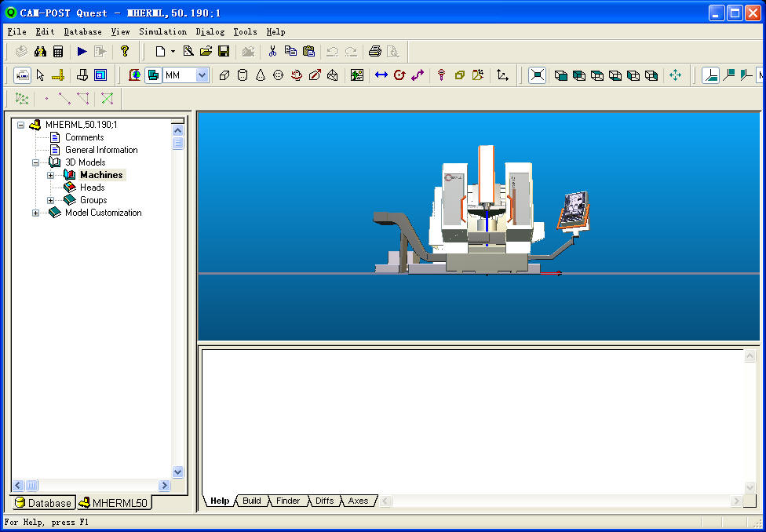
Task: Click the binoculars find icon
Action: (40, 51)
